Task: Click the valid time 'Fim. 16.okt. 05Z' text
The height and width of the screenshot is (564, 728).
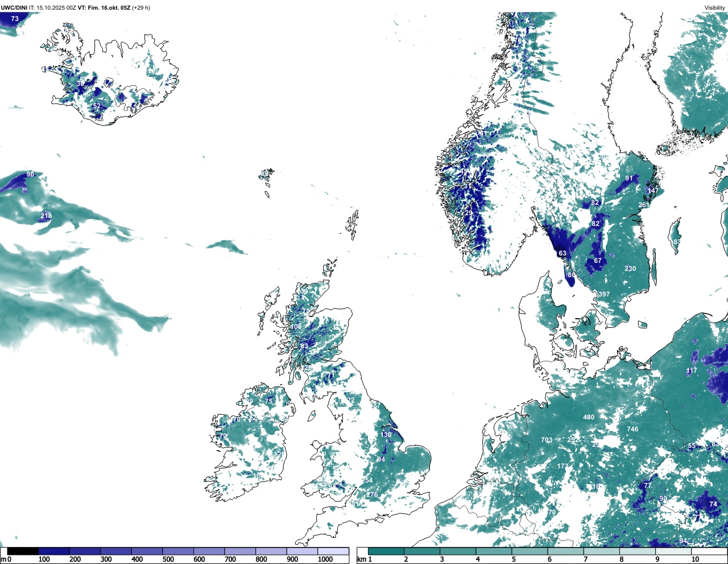Action: [109, 8]
